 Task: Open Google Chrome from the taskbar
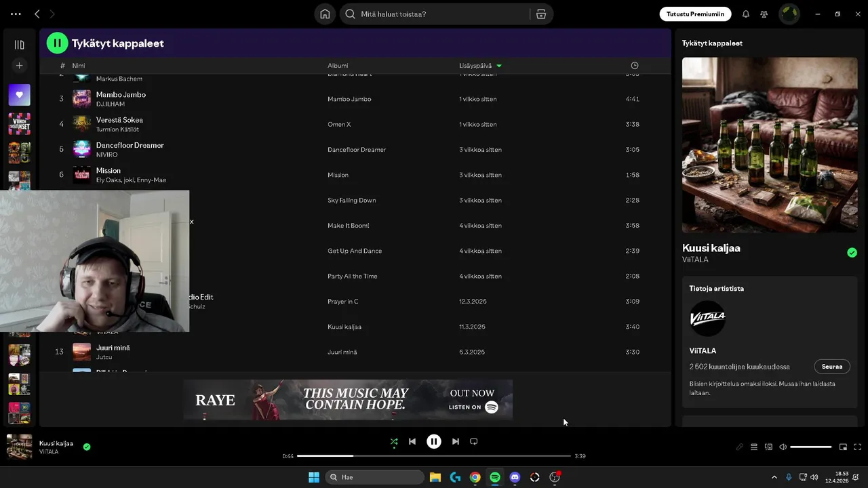(x=475, y=477)
